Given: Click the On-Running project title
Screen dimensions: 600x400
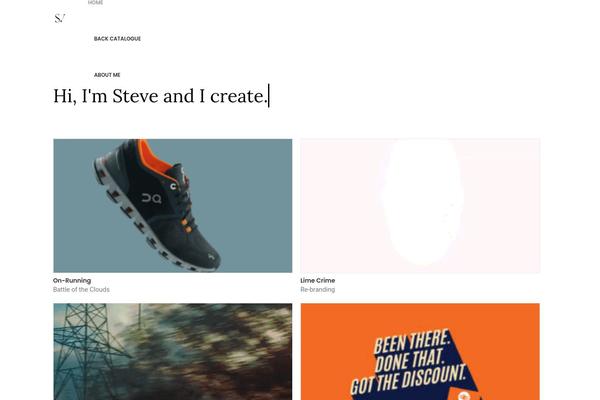Looking at the screenshot, I should [72, 281].
